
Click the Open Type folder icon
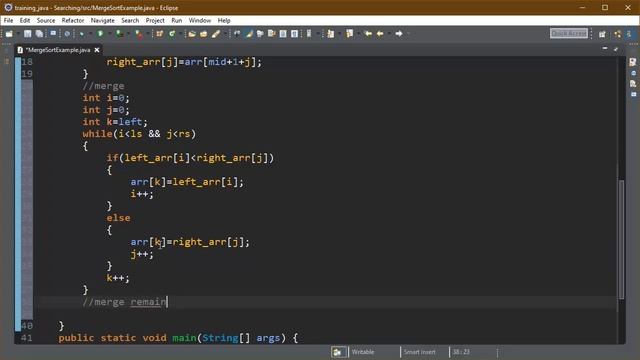tap(192, 34)
